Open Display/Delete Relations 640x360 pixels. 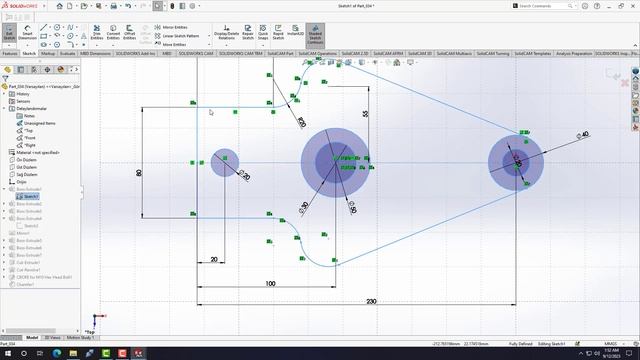227,32
